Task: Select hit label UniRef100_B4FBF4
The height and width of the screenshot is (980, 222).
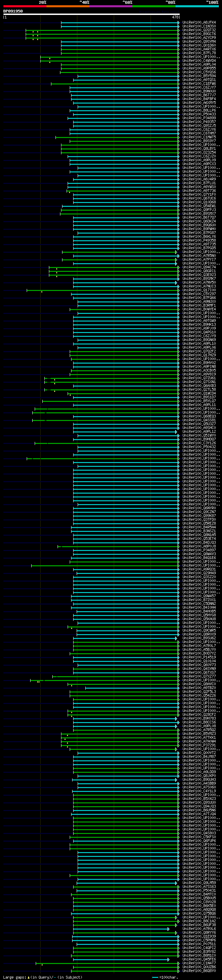Action: click(x=199, y=99)
